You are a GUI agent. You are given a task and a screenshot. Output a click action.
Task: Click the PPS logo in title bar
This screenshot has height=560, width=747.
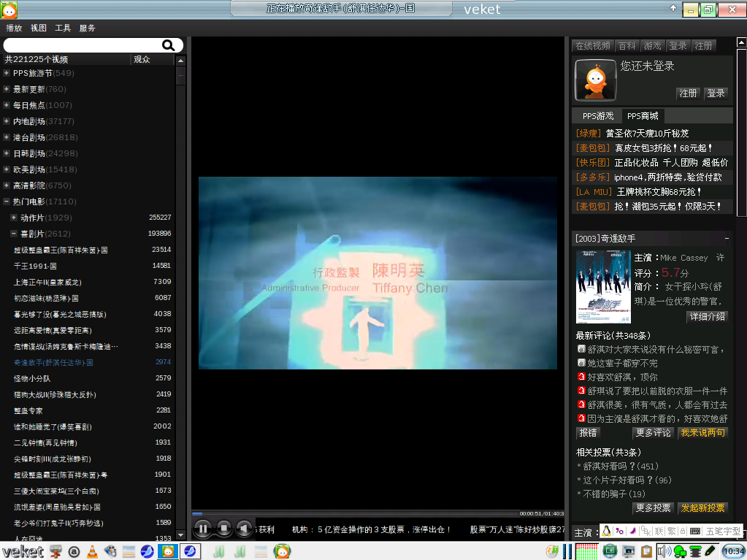click(9, 9)
